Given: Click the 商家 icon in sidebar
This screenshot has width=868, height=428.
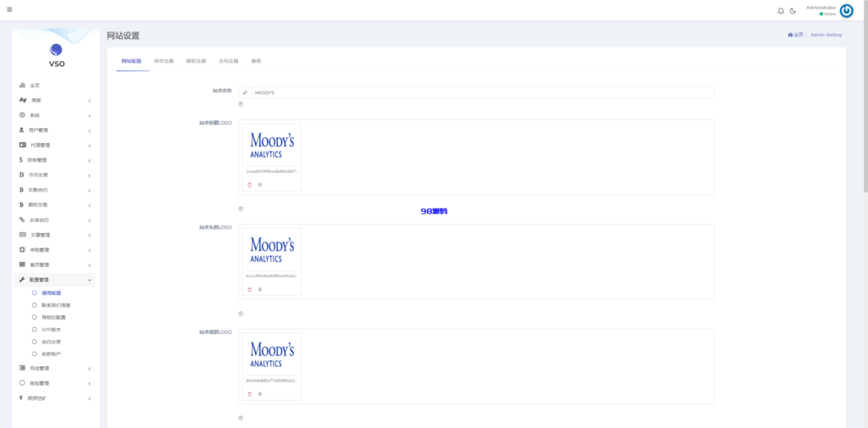Looking at the screenshot, I should [x=23, y=100].
